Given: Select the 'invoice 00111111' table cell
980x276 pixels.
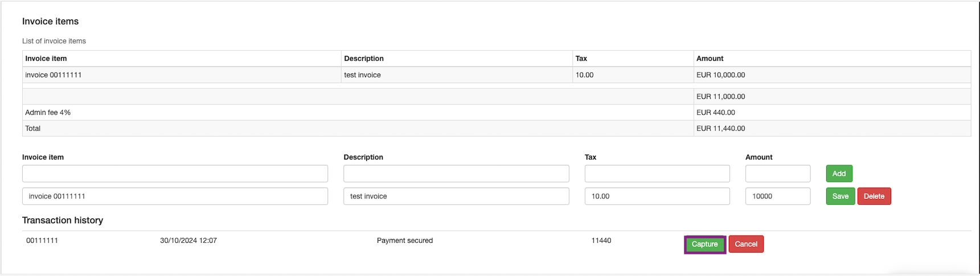Looking at the screenshot, I should click(54, 75).
